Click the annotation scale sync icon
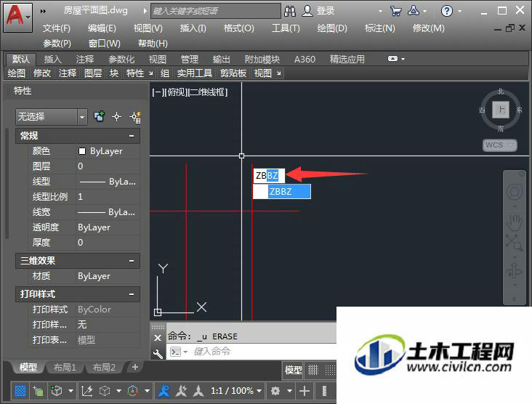Screen dimensions: 532x404 [198, 391]
